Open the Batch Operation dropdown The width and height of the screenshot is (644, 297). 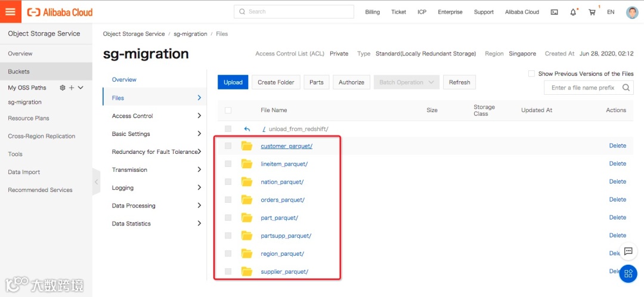(406, 82)
